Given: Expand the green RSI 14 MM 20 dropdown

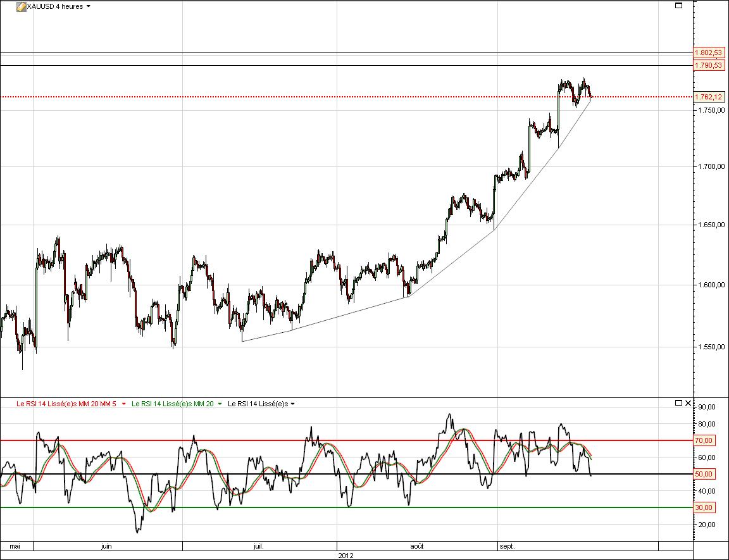Looking at the screenshot, I should pyautogui.click(x=220, y=404).
